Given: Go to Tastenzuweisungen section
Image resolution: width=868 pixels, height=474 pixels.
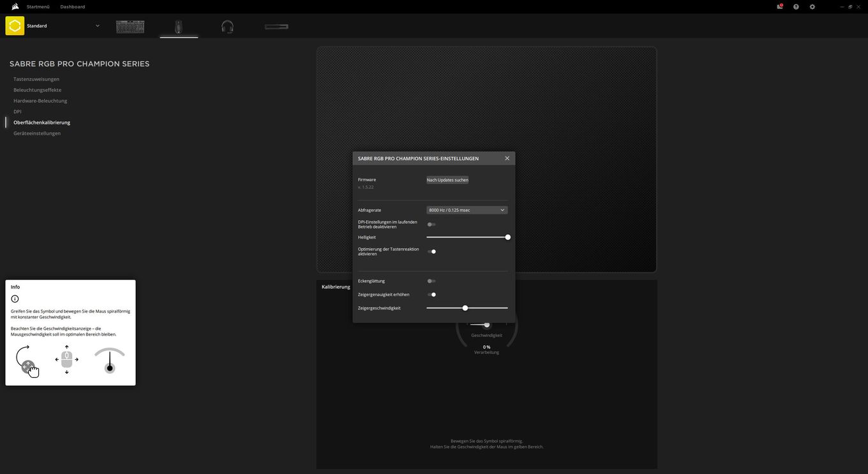Looking at the screenshot, I should coord(36,79).
